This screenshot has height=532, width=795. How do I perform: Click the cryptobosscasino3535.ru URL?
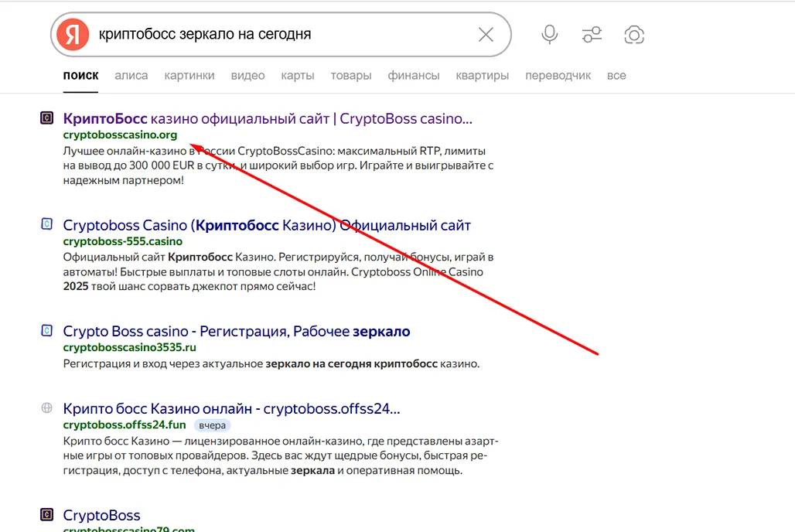129,347
